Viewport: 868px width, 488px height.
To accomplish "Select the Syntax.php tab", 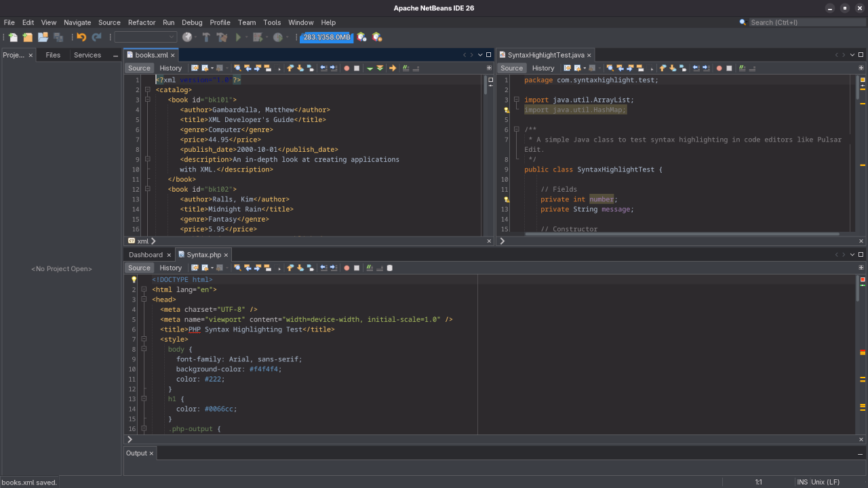I will point(204,255).
